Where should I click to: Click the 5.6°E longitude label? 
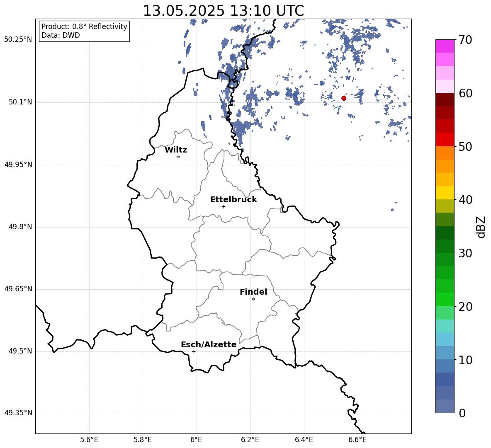[89, 440]
